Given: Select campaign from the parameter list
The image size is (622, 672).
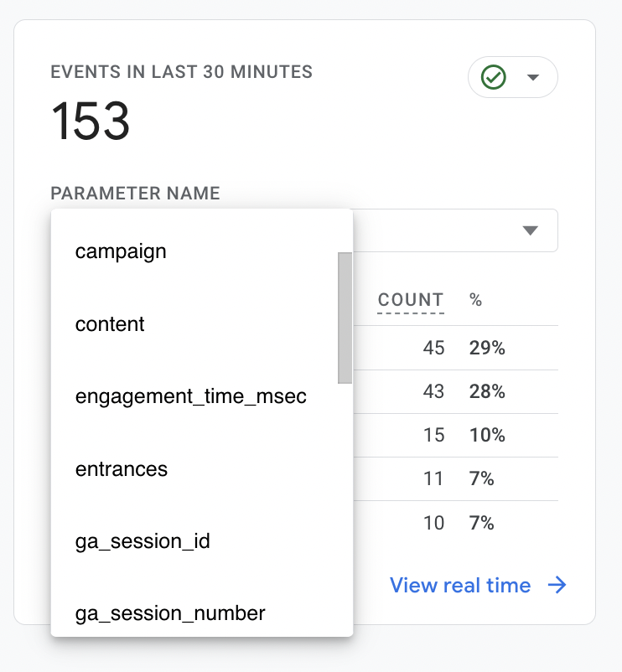Looking at the screenshot, I should 121,251.
